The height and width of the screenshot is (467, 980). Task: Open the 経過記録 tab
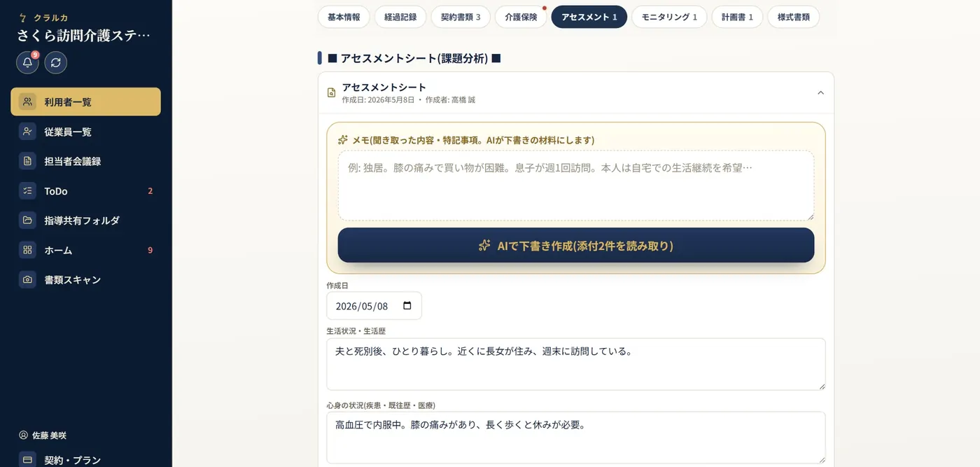click(400, 17)
